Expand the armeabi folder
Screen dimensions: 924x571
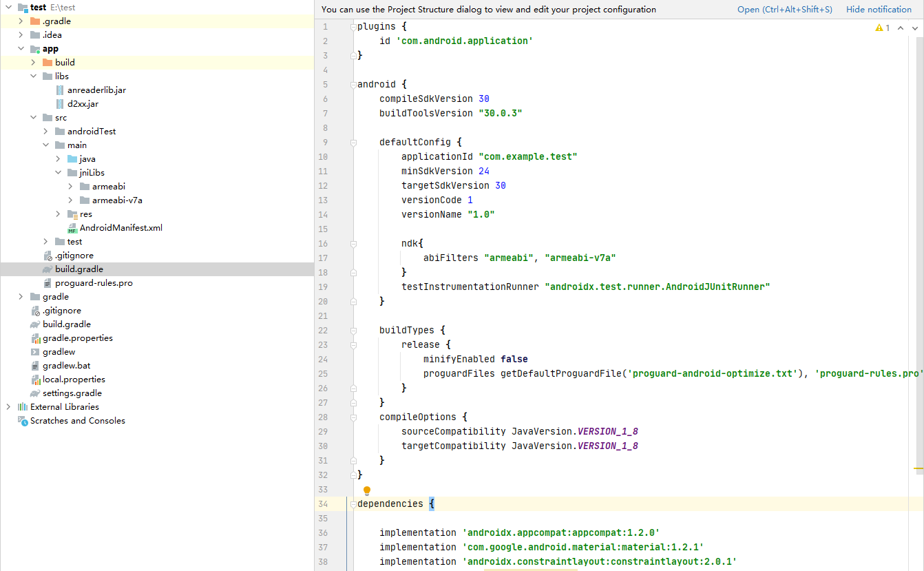[x=69, y=186]
